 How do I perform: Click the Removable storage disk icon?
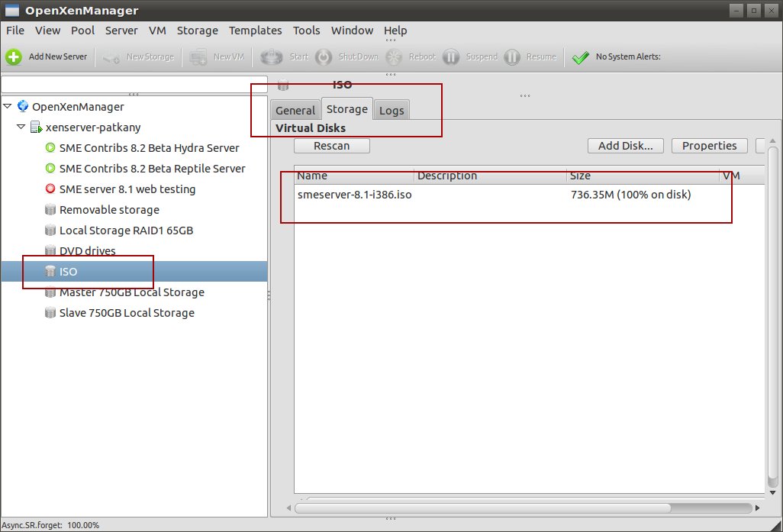click(x=50, y=209)
